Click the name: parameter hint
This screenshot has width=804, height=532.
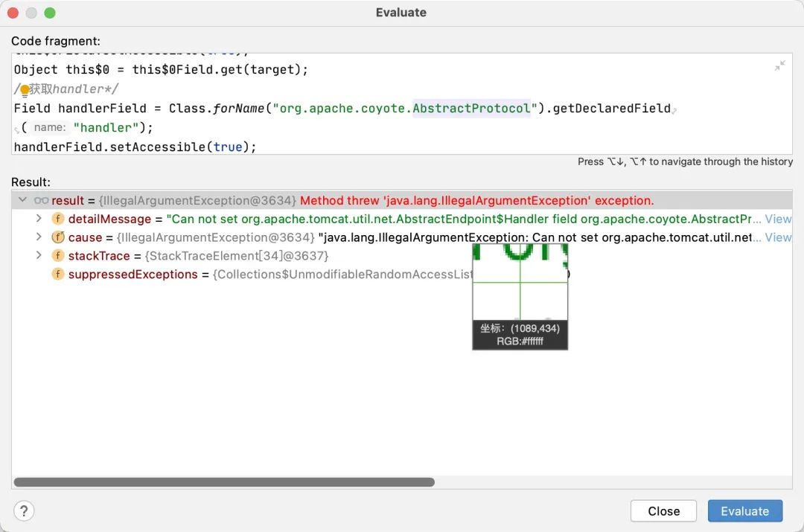coord(50,127)
